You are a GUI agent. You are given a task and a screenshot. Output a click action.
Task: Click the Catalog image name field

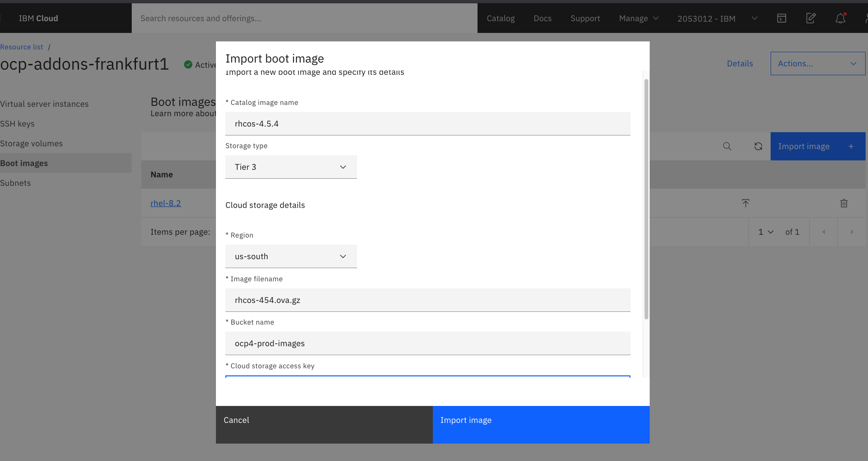coord(428,124)
